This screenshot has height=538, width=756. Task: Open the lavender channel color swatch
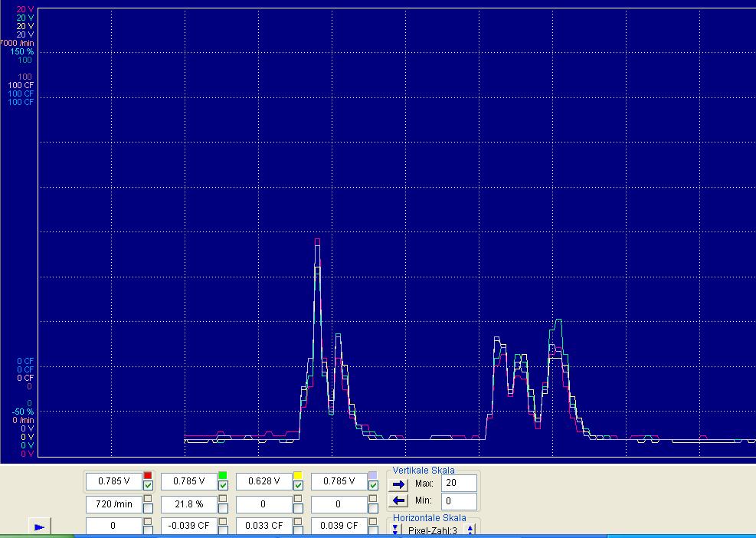[x=373, y=476]
